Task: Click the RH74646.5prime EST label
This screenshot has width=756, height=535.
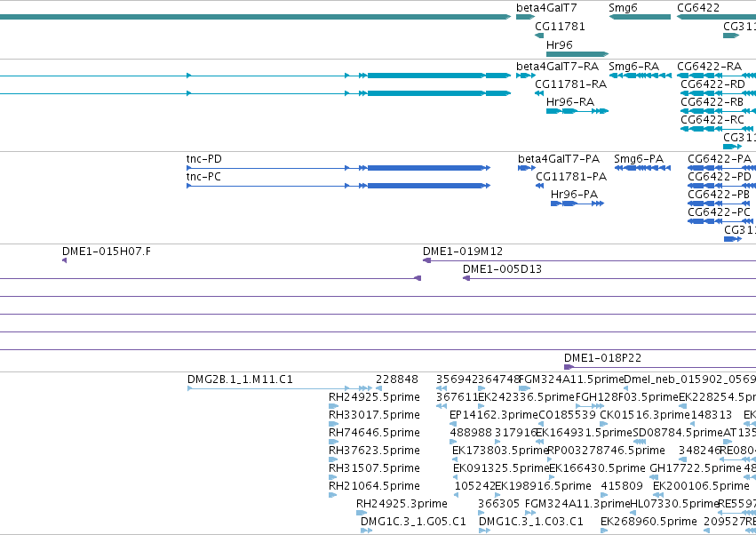Action: 374,433
